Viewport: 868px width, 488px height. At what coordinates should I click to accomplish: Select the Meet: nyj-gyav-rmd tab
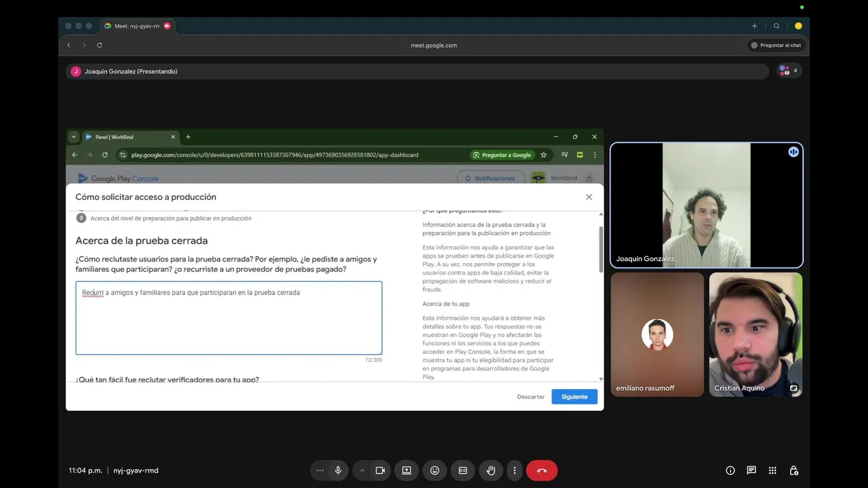coord(136,26)
